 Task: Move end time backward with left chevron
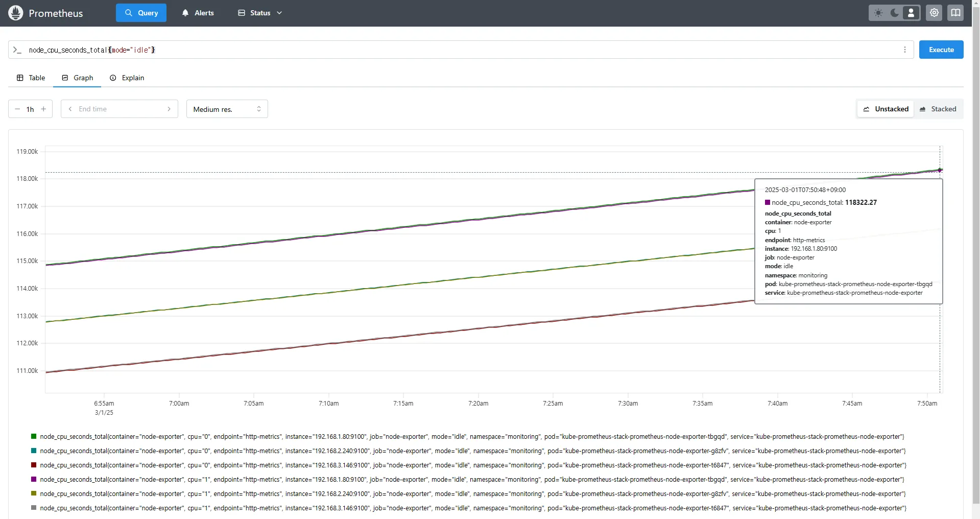click(x=70, y=109)
